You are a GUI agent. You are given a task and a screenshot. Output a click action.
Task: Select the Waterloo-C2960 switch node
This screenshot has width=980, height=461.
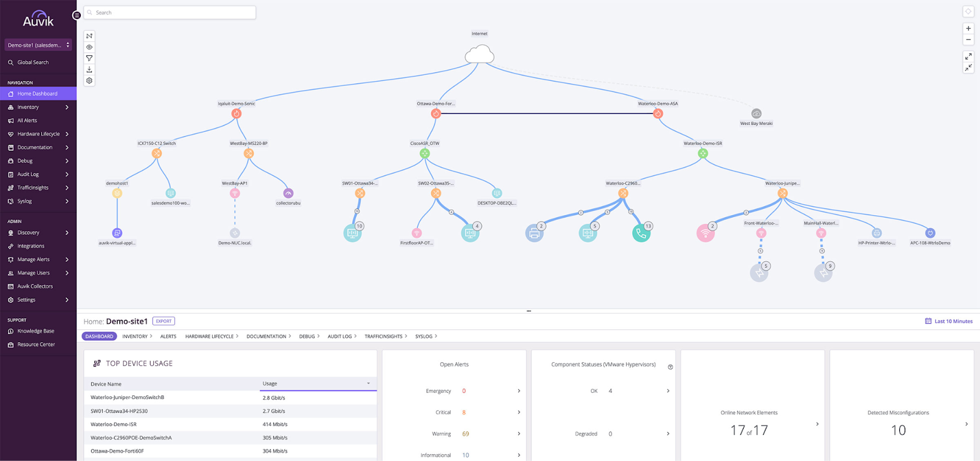(623, 193)
